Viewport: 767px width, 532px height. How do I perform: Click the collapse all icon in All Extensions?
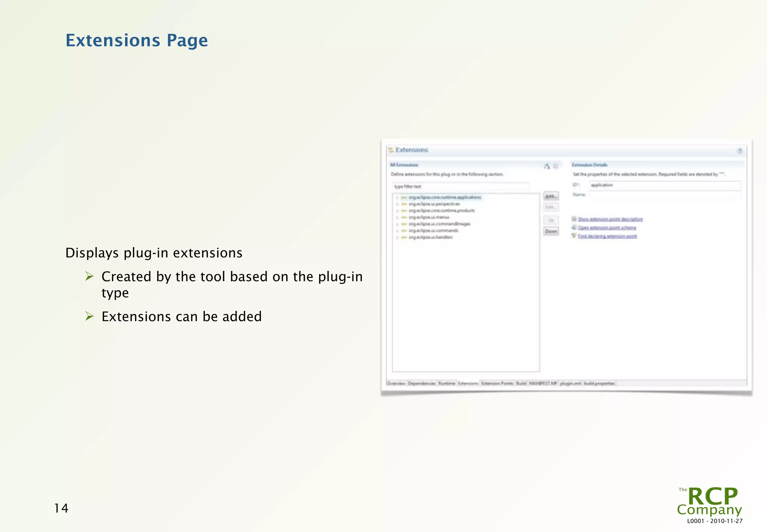coord(556,166)
